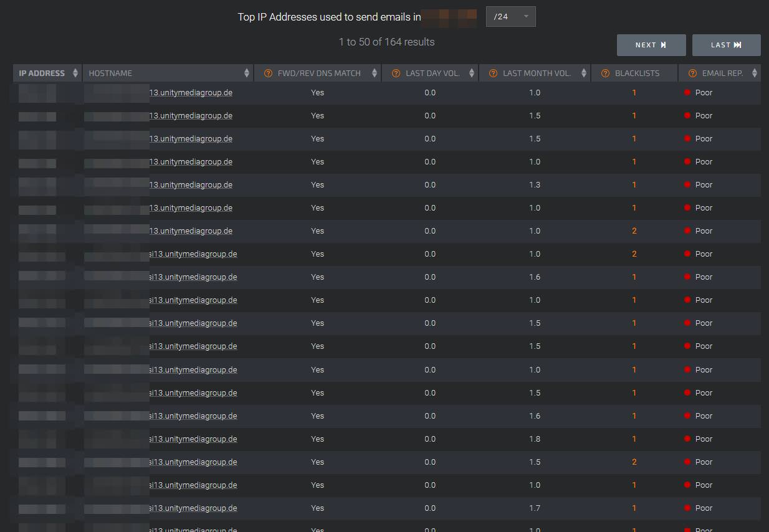Click help icon next to Last Day Vol.
The image size is (769, 532).
pyautogui.click(x=396, y=74)
